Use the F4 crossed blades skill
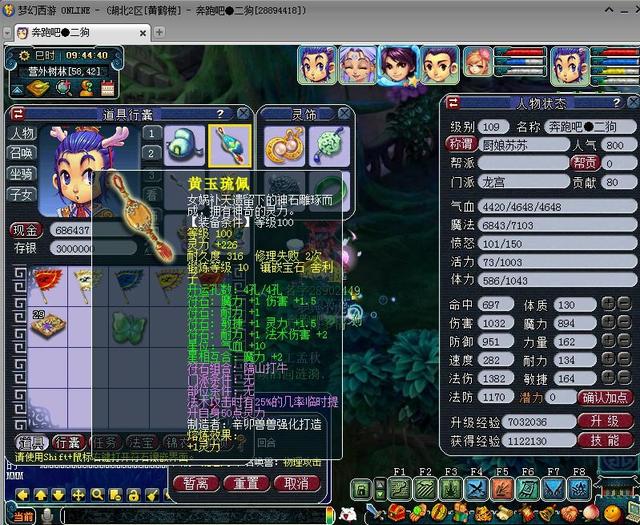This screenshot has width=640, height=525. point(476,489)
